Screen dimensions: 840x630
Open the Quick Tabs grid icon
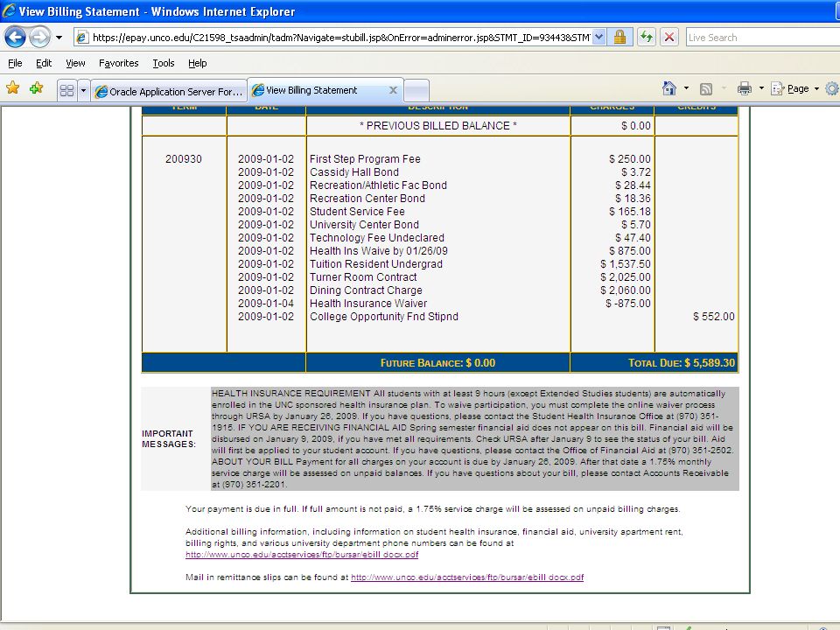coord(67,90)
